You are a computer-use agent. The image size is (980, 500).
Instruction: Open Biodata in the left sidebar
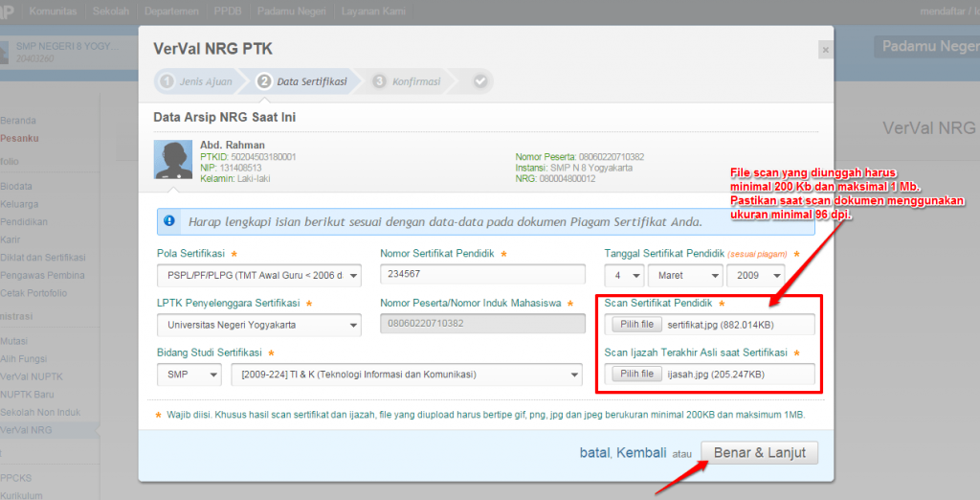pyautogui.click(x=17, y=186)
